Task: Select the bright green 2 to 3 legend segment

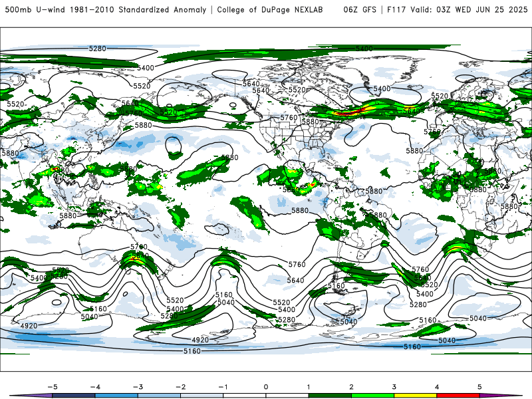Action: coord(372,396)
